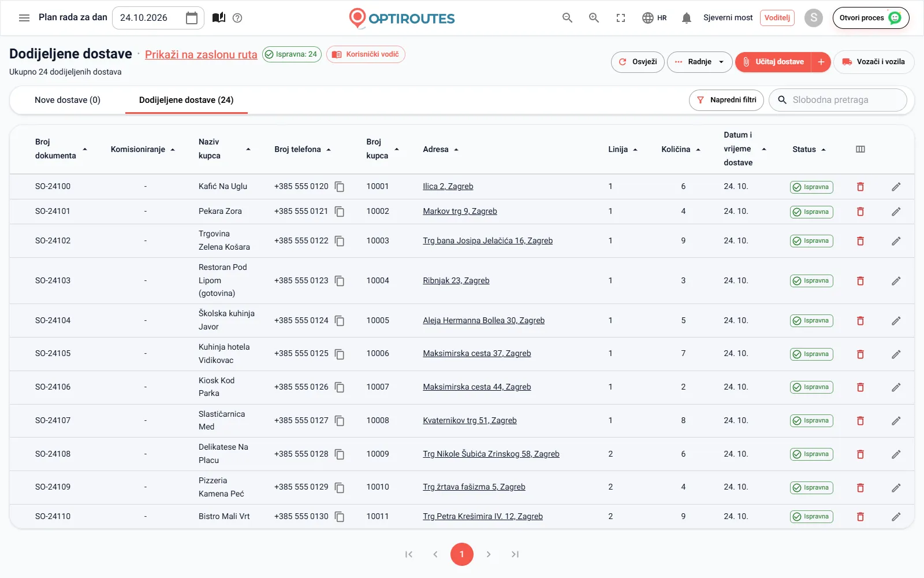
Task: Open the map book icon
Action: [x=219, y=18]
